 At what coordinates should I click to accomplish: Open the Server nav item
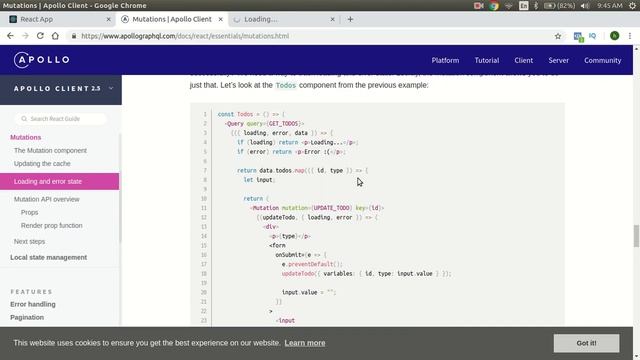pos(558,60)
